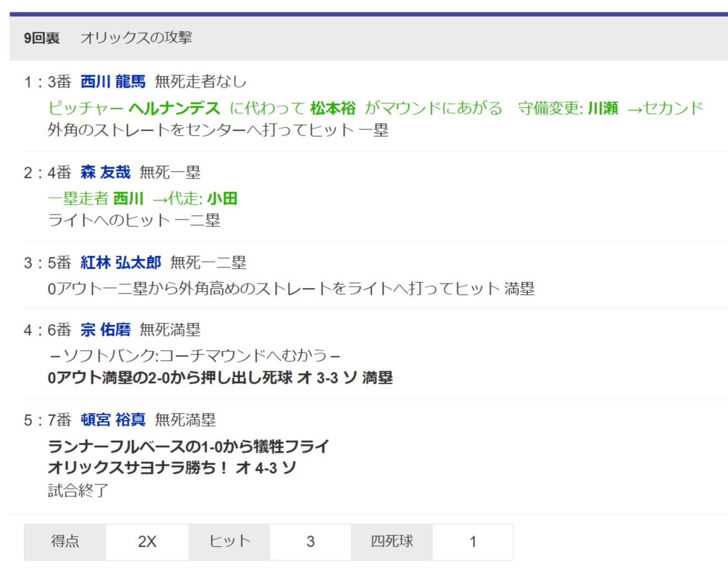Click the hits value 3 cell
This screenshot has width=728, height=569.
click(x=310, y=542)
